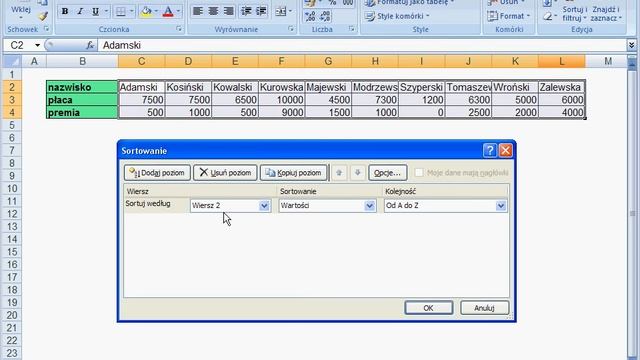The height and width of the screenshot is (360, 640).
Task: Select row 3 header
Action: [x=12, y=100]
